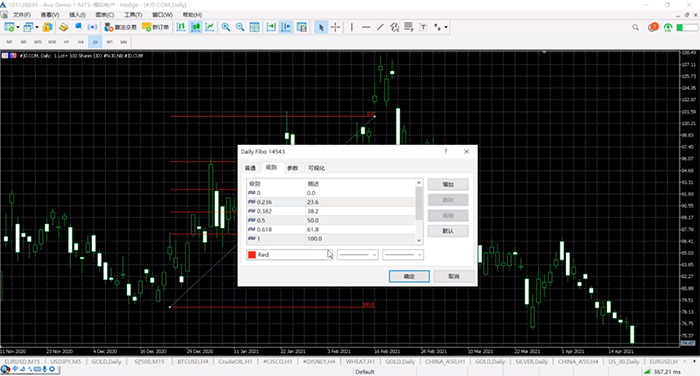Expand the shapes tool dropdown arrow
Image resolution: width=700 pixels, height=376 pixels.
tap(446, 27)
